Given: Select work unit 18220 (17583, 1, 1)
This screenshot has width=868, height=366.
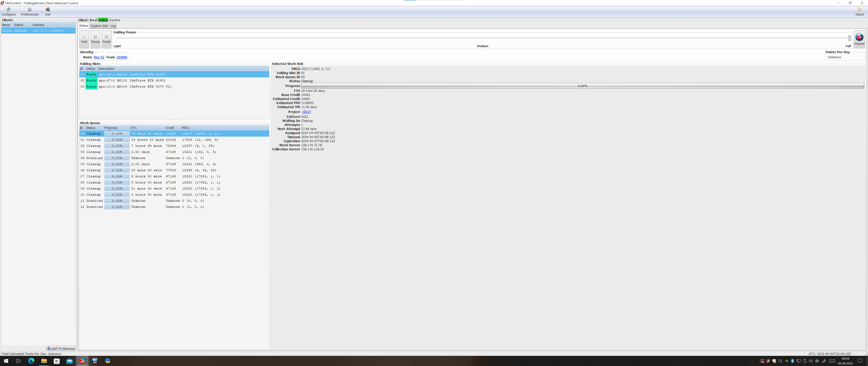Looking at the screenshot, I should pyautogui.click(x=174, y=189).
